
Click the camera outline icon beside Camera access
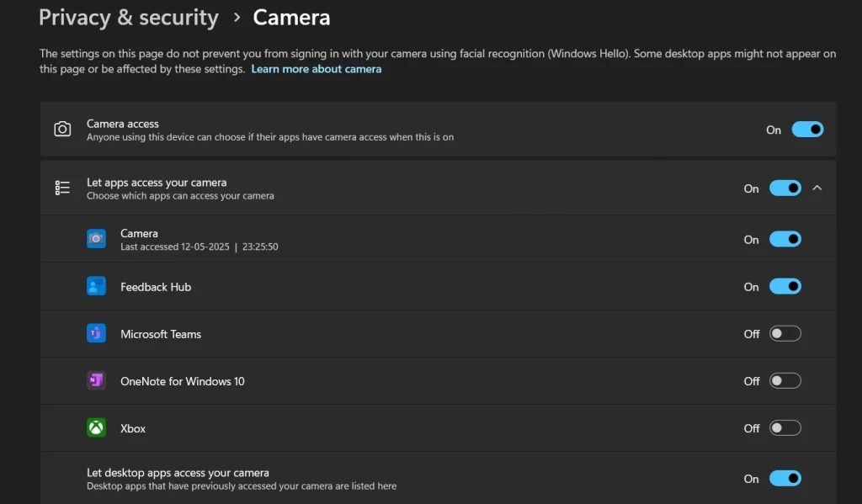pos(62,130)
